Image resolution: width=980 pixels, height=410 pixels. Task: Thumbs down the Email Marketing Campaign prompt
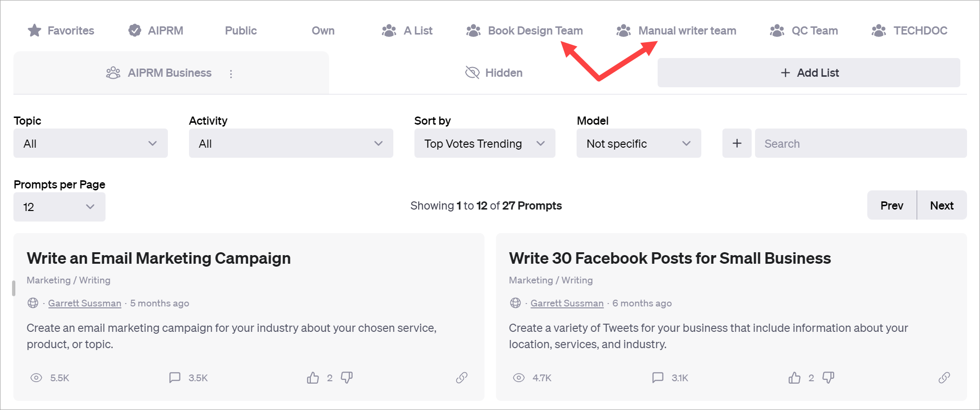point(347,378)
